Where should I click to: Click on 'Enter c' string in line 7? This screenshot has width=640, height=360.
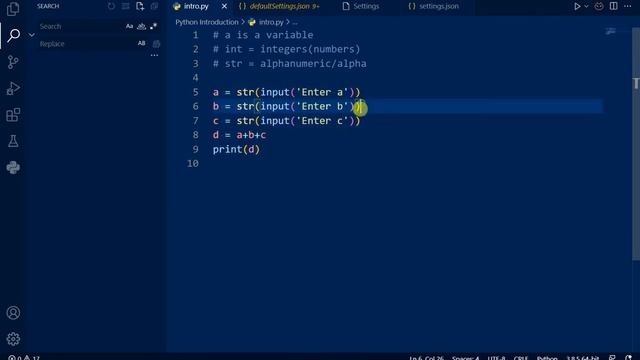point(322,120)
